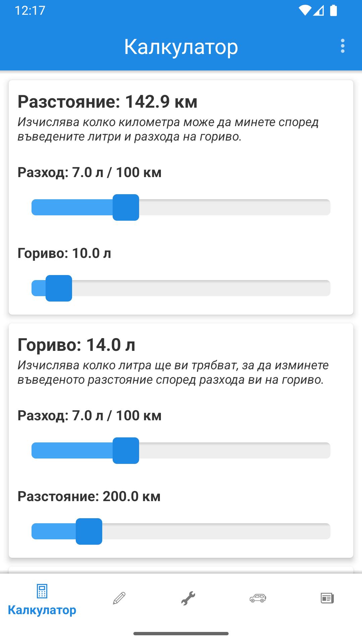This screenshot has width=362, height=644.
Task: Tap the cellular signal status icon
Action: pos(319,10)
